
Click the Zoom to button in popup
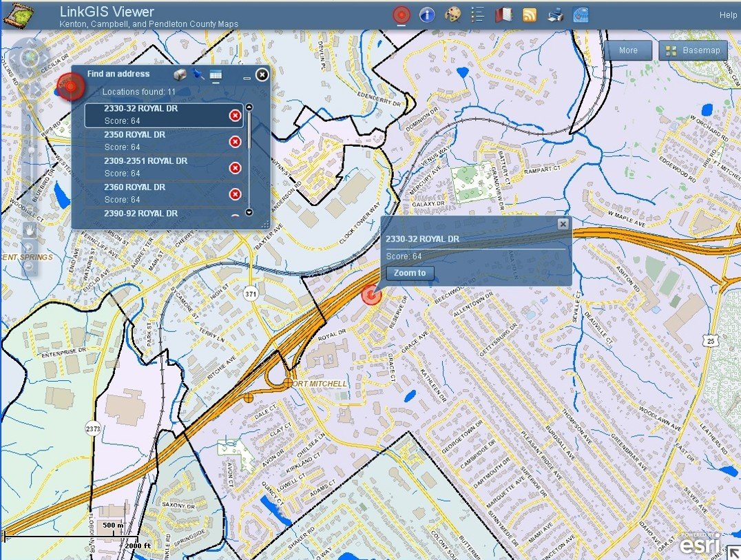click(410, 273)
